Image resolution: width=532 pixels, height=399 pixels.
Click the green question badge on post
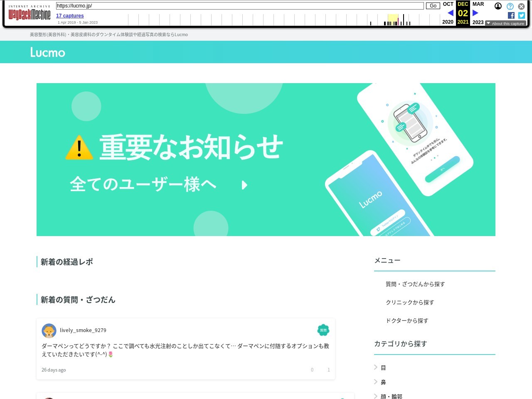(323, 330)
